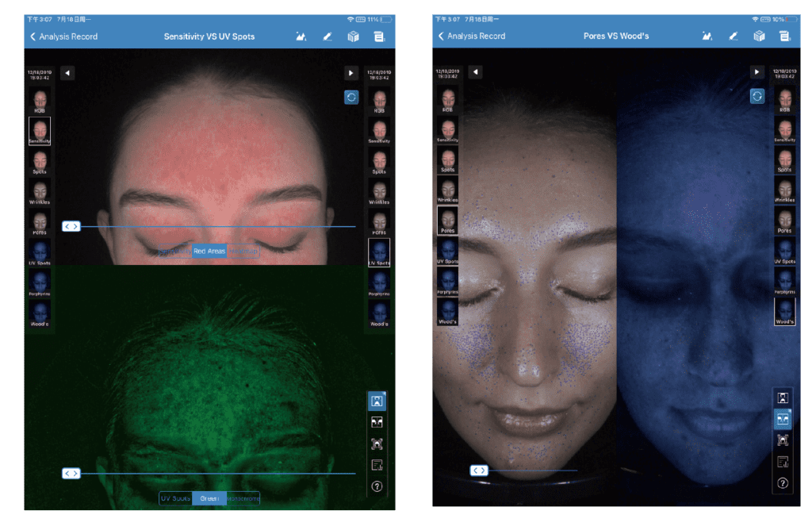The width and height of the screenshot is (812, 530).
Task: Collapse right panel arrow on Pores screen
Action: 757,72
